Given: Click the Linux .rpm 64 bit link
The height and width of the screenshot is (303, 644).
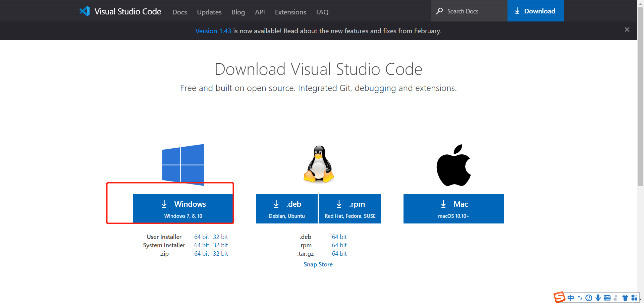Looking at the screenshot, I should pyautogui.click(x=339, y=245).
